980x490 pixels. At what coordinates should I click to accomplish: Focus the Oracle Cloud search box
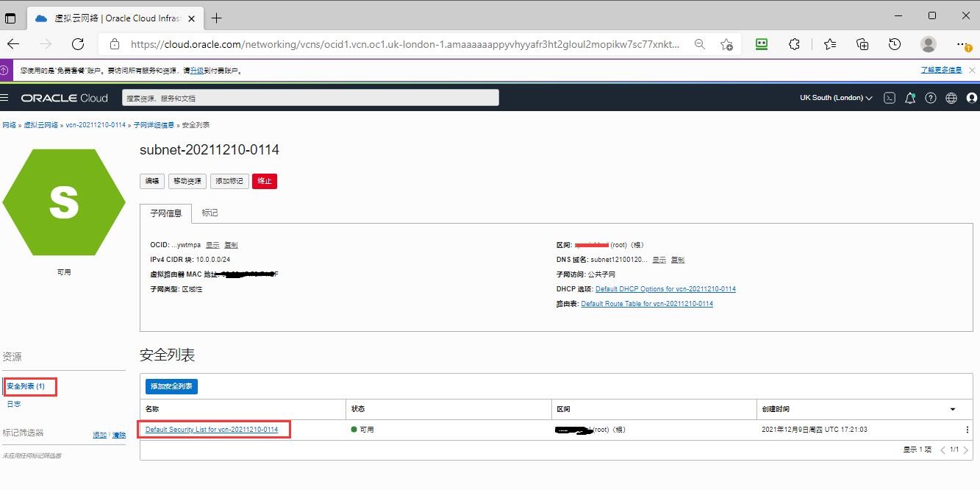click(310, 98)
